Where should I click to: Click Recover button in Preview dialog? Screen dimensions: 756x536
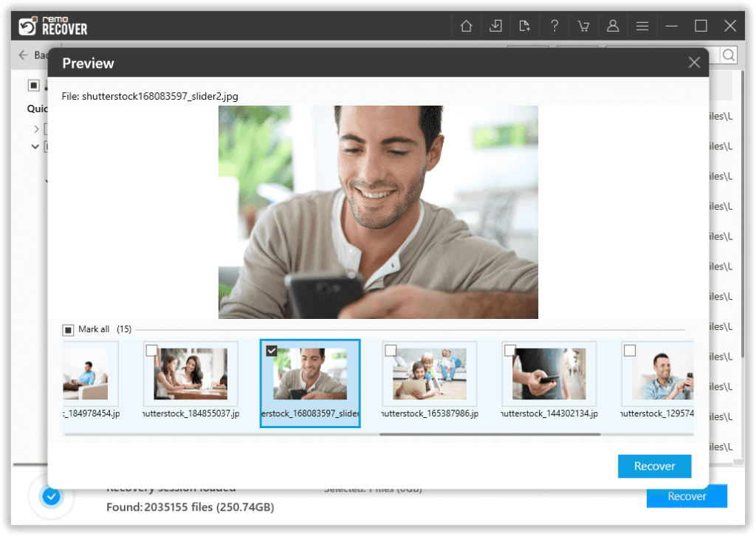(x=654, y=466)
